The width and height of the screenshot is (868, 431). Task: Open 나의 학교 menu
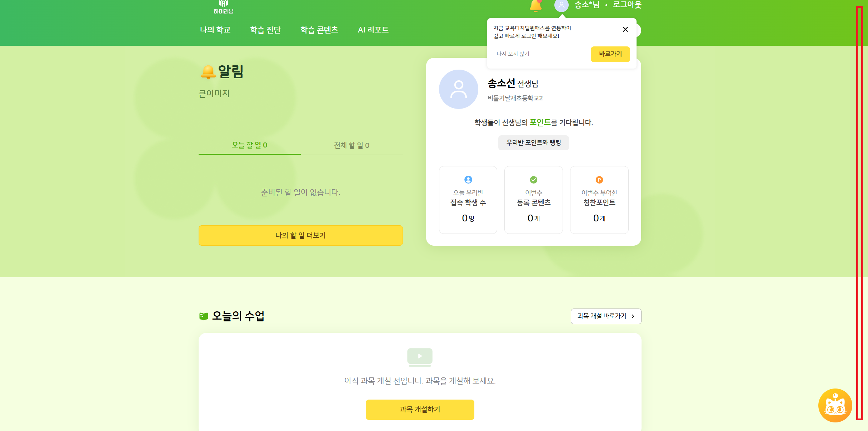coord(215,30)
